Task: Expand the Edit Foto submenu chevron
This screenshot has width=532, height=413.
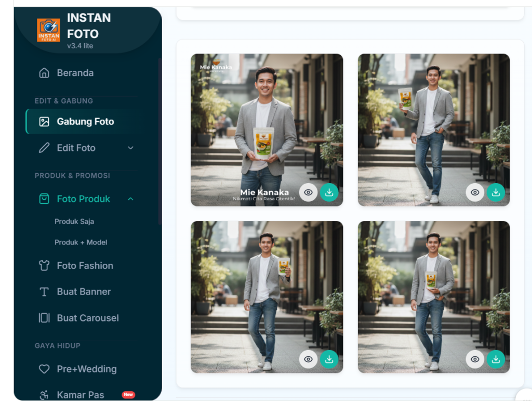Action: (130, 148)
